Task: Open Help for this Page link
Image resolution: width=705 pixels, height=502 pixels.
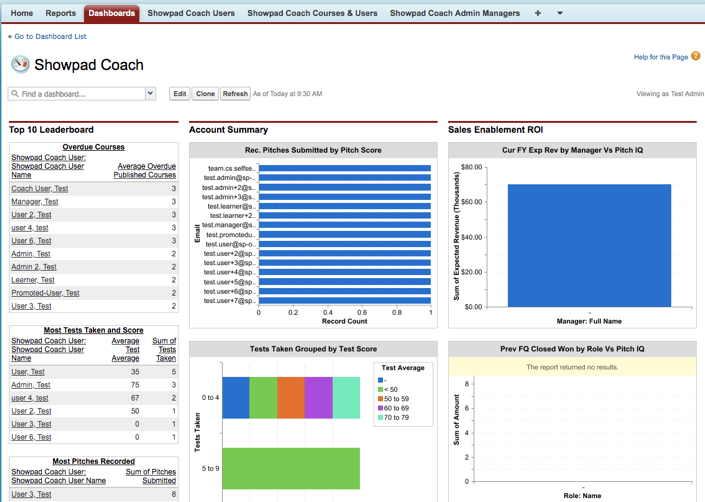Action: tap(660, 57)
